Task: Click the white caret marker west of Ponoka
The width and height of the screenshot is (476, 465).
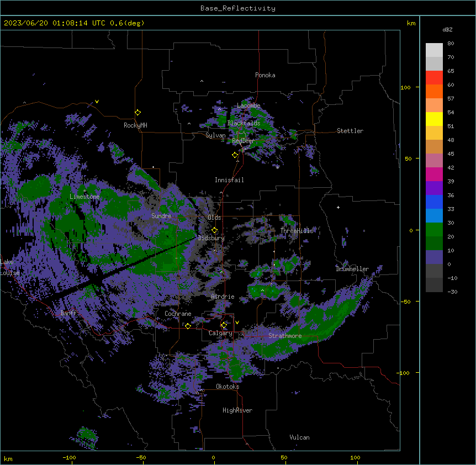Action: tap(202, 81)
